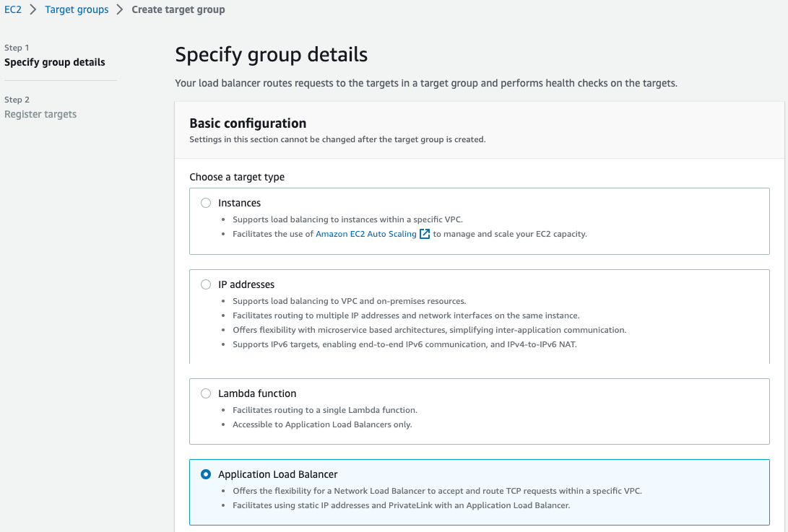Pick the Lambda function radio button
The image size is (788, 532).
pyautogui.click(x=206, y=393)
